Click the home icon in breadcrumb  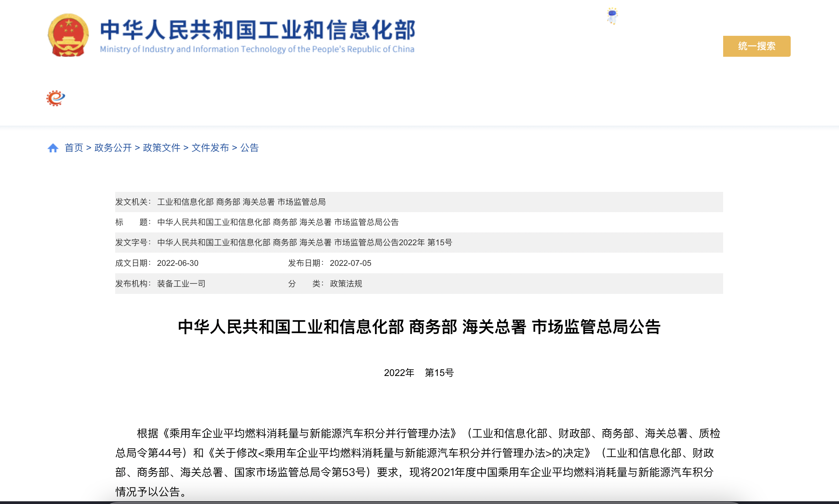point(53,148)
